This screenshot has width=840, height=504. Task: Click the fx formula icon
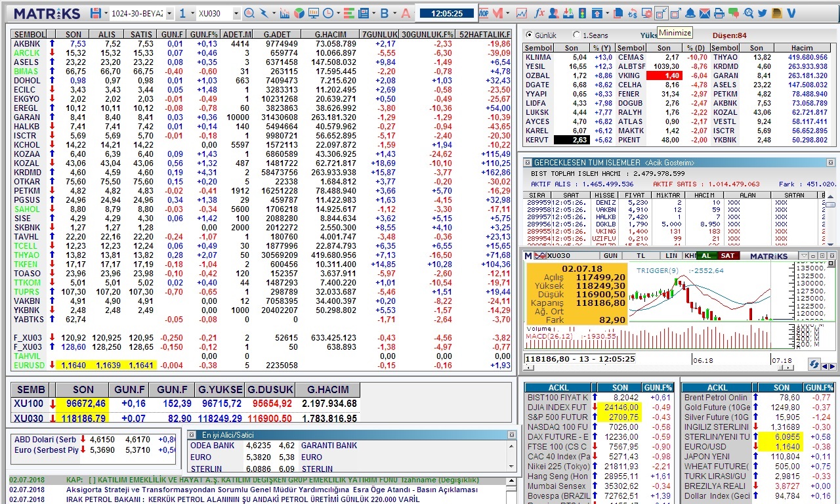[x=539, y=13]
